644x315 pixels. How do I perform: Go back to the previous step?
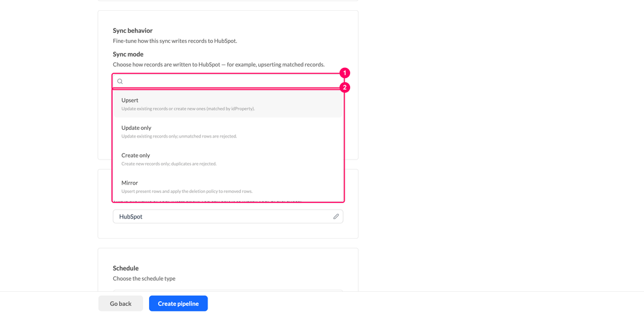(120, 304)
